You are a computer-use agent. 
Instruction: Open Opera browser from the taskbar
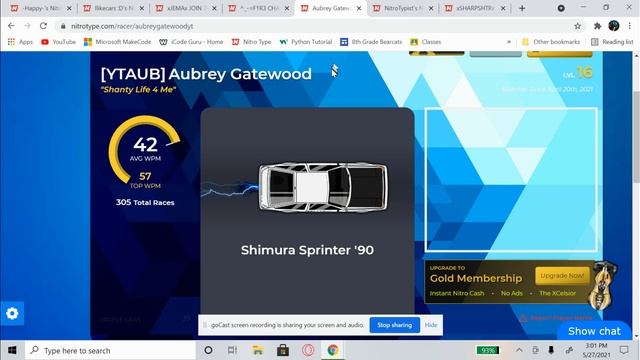(x=308, y=350)
